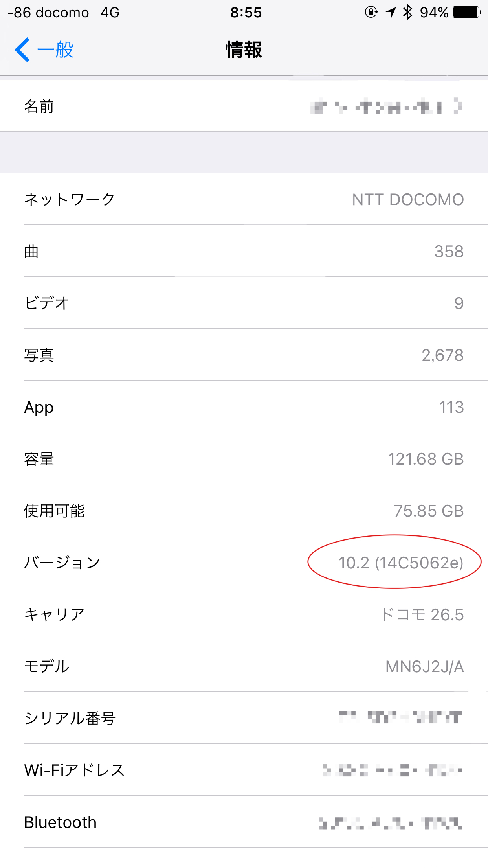Tap the キャリア ドコモ 26.5 value
Viewport: 488px width, 868px height.
point(422,614)
